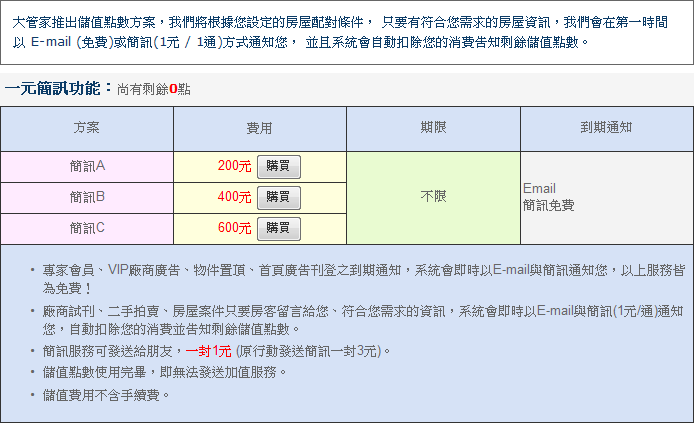Screen dimensions: 694x423
Task: Click the red 400元 price text
Action: (234, 197)
